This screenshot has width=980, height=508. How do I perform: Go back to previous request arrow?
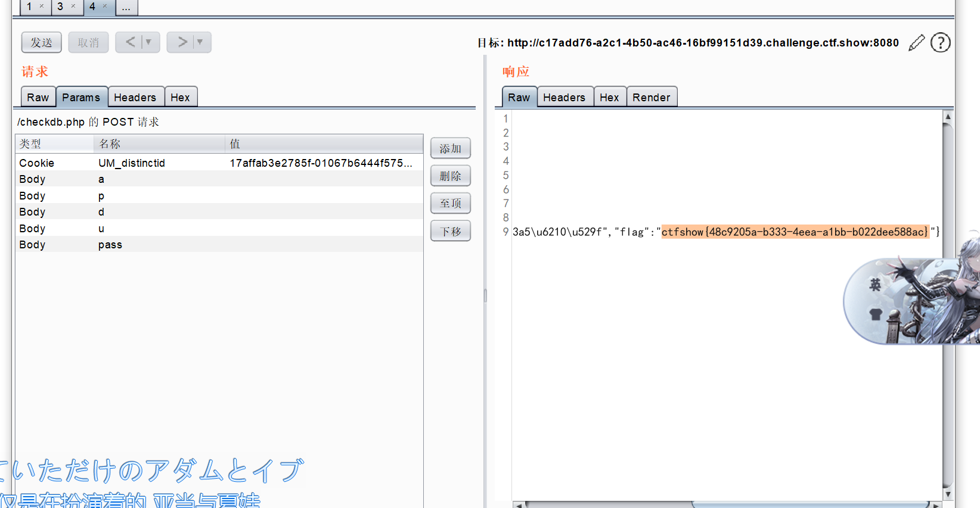(130, 42)
